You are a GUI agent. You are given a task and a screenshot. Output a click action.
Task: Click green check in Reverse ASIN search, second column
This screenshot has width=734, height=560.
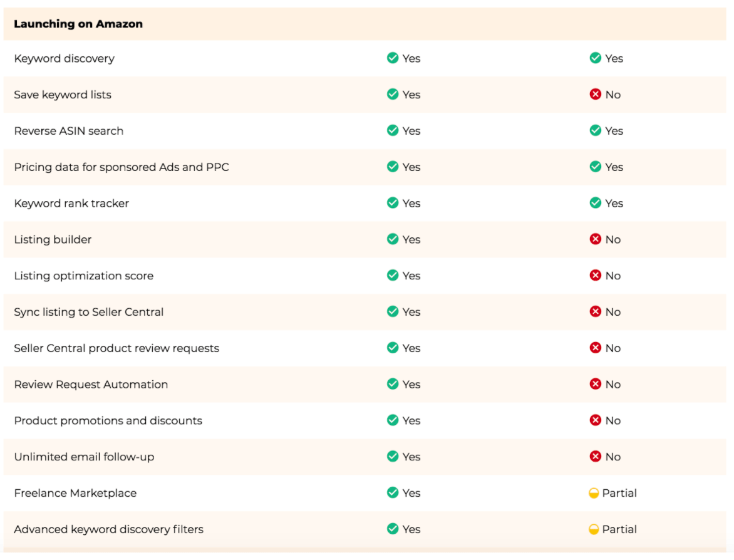pyautogui.click(x=596, y=131)
